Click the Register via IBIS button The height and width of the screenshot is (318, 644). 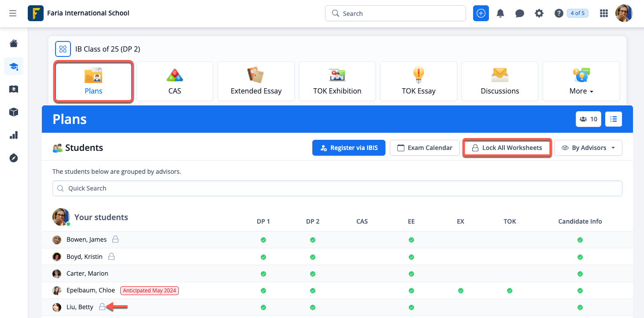click(348, 148)
